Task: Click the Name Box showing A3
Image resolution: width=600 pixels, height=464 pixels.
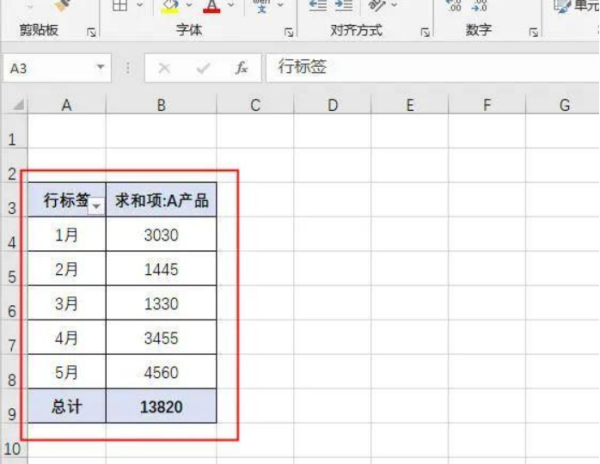Action: tap(49, 68)
